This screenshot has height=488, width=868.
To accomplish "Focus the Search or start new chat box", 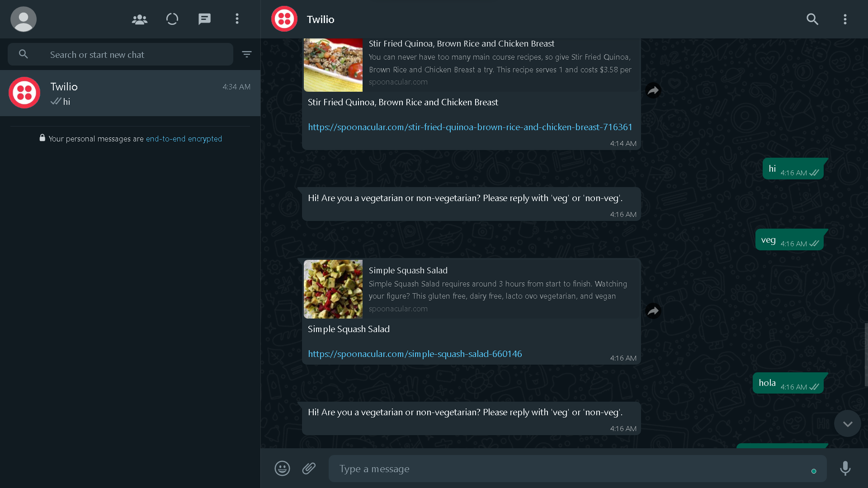I will click(x=136, y=55).
